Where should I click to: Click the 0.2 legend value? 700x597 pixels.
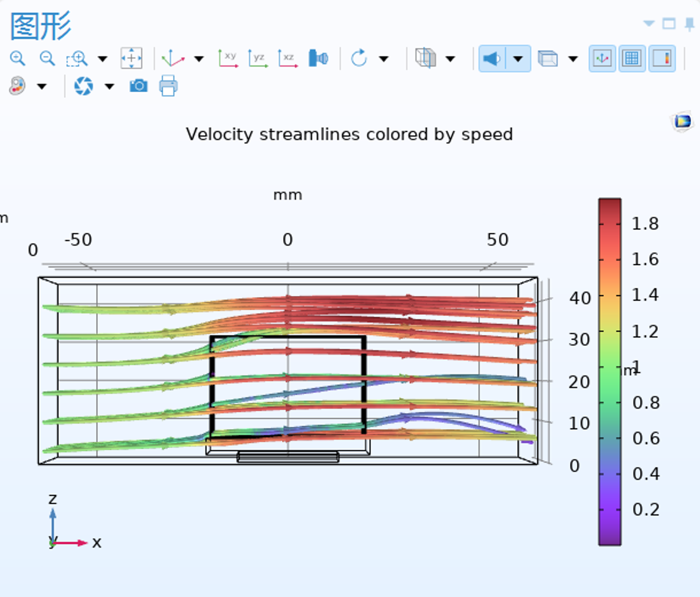[646, 509]
